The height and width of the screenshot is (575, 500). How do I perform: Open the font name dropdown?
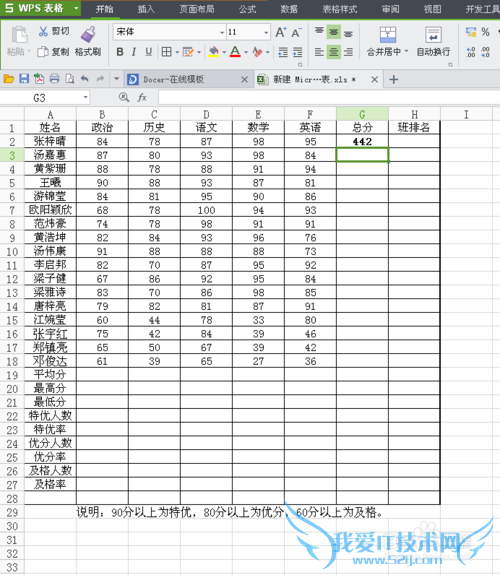pos(222,32)
